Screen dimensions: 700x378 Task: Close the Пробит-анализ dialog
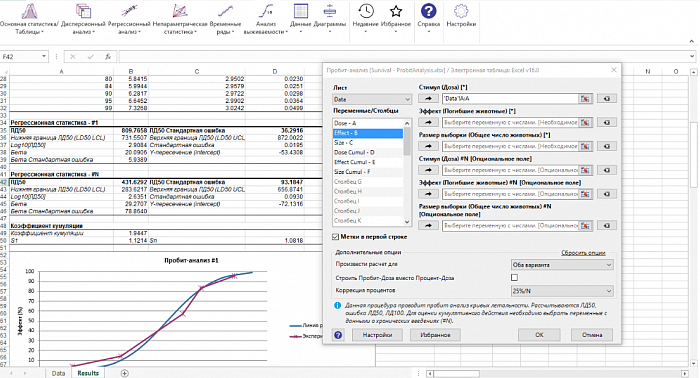point(614,70)
